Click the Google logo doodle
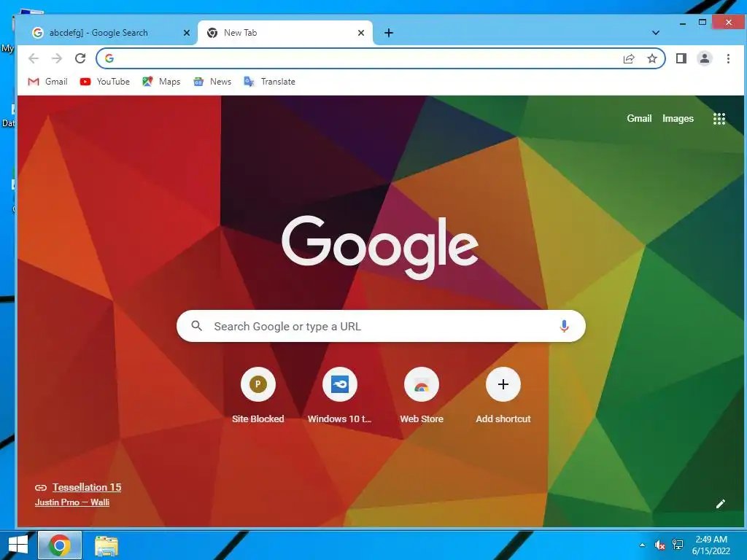The height and width of the screenshot is (560, 747). pyautogui.click(x=380, y=246)
